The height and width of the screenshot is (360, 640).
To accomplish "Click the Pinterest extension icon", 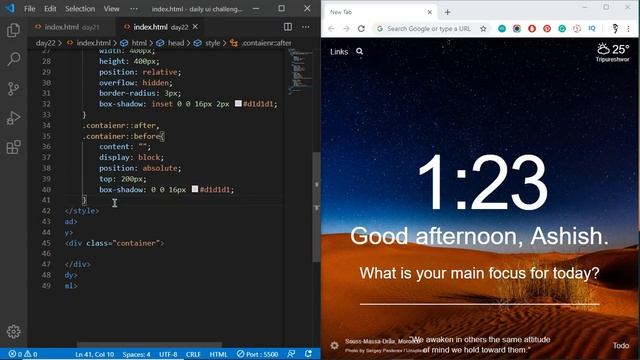I will (x=547, y=29).
